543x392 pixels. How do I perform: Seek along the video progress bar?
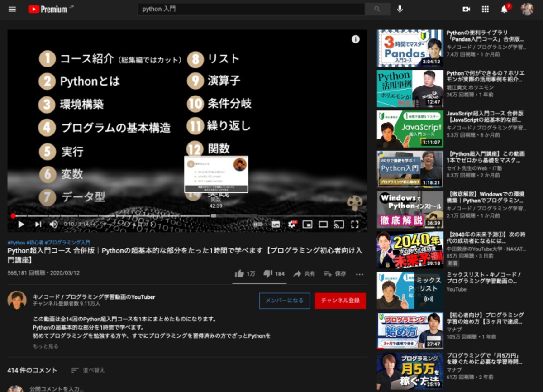pyautogui.click(x=187, y=215)
